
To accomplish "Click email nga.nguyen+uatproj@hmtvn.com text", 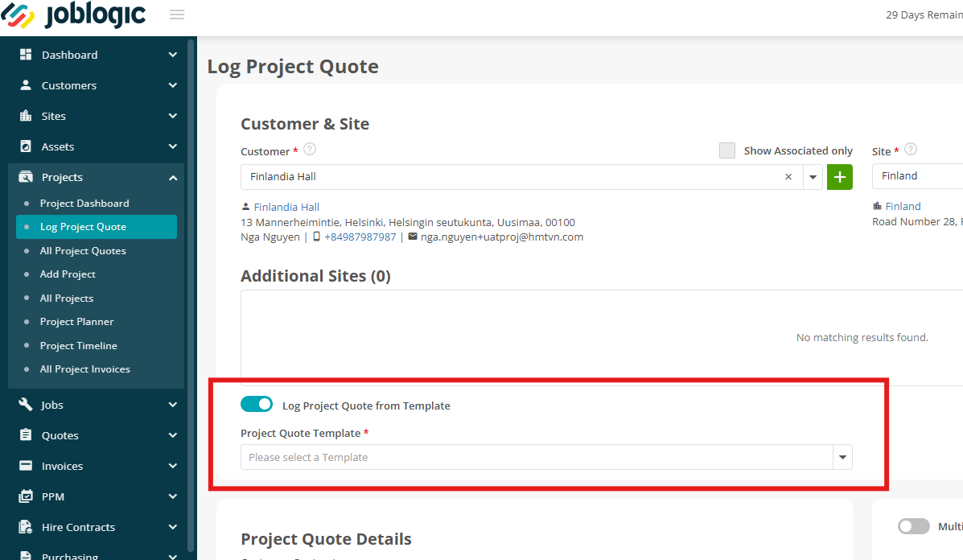I will coord(502,237).
